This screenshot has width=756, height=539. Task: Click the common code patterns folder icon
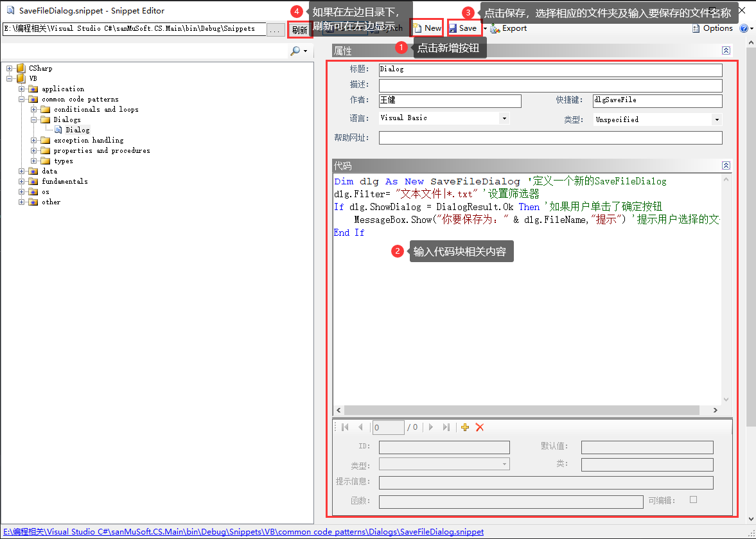tap(33, 100)
